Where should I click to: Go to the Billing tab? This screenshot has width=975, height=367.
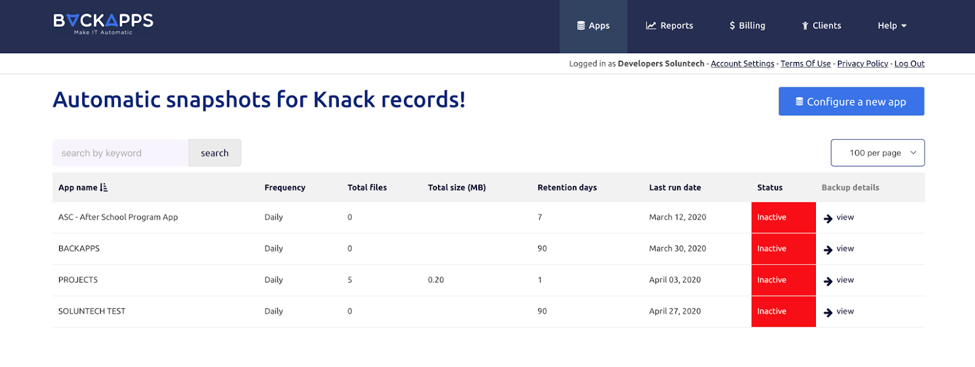coord(747,26)
